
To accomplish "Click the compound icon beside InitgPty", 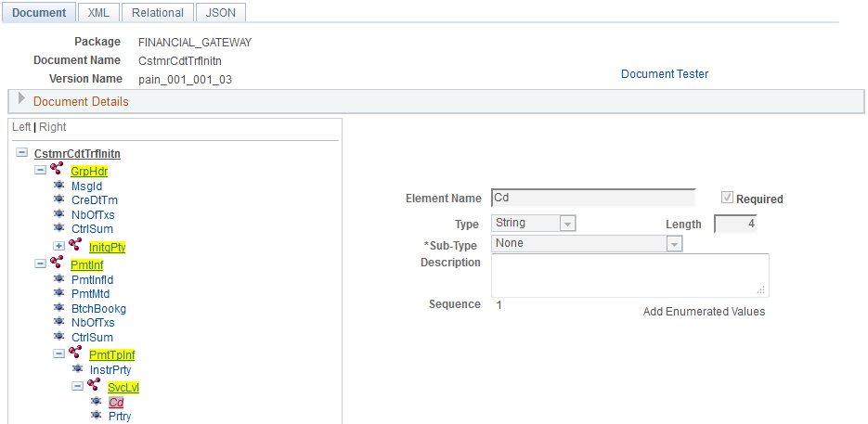I will (x=75, y=244).
